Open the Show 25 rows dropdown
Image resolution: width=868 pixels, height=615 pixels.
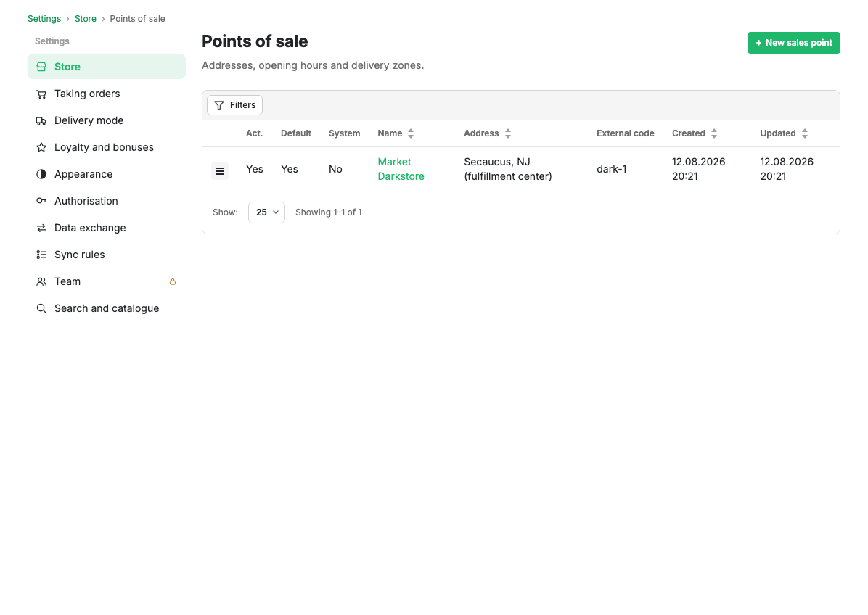pyautogui.click(x=267, y=212)
